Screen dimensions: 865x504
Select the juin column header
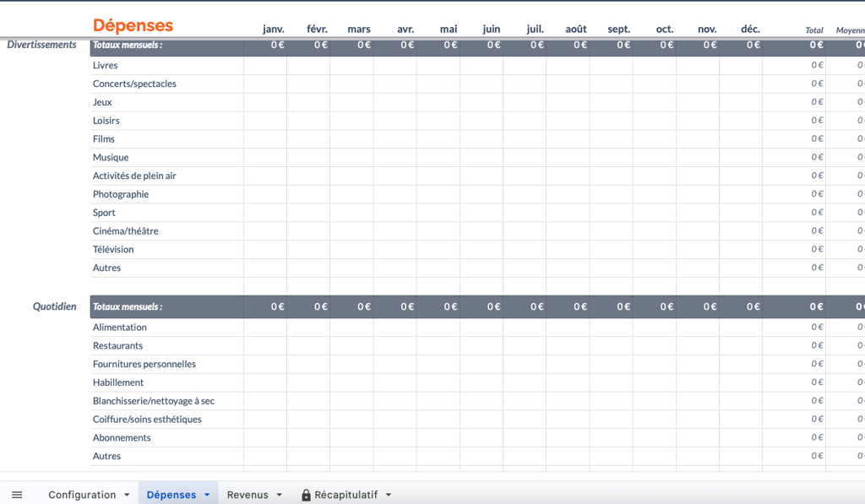click(x=491, y=30)
